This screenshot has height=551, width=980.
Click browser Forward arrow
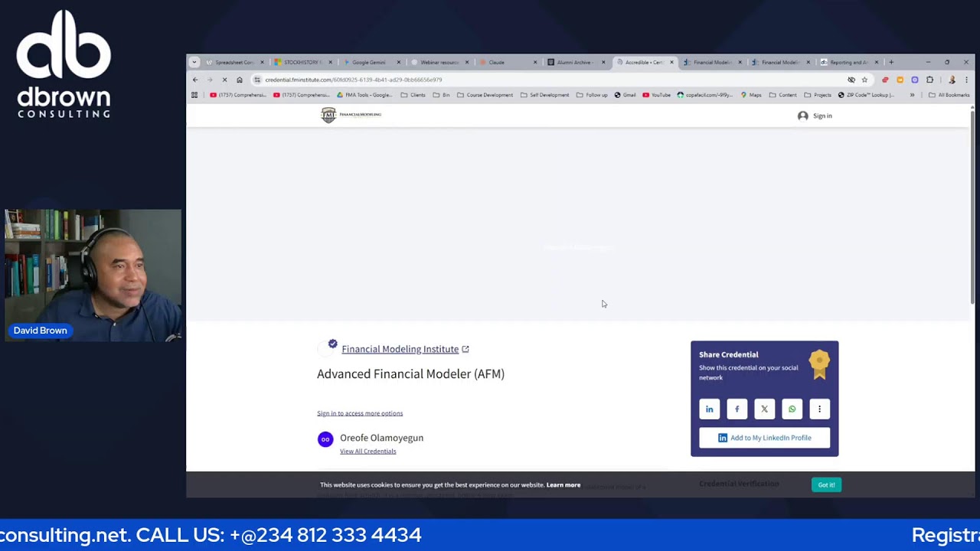(x=210, y=80)
